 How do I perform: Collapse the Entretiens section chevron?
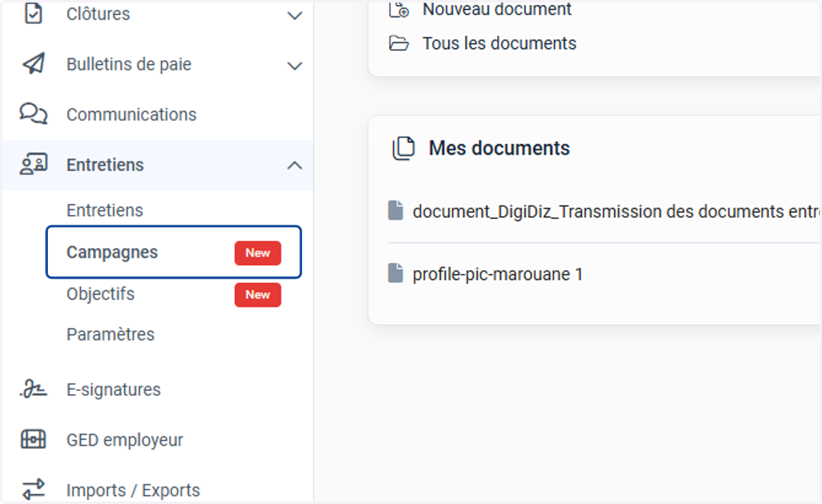click(295, 165)
